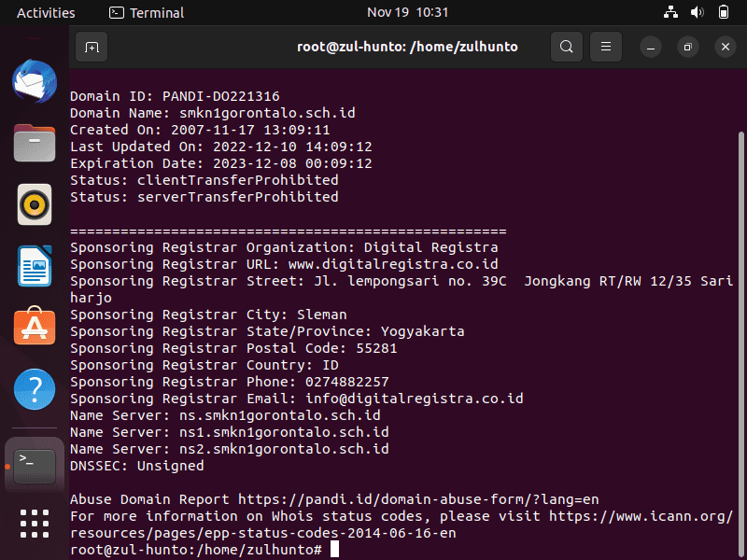The width and height of the screenshot is (747, 560).
Task: Click the terminal vertical scrollbar
Action: pos(740,345)
